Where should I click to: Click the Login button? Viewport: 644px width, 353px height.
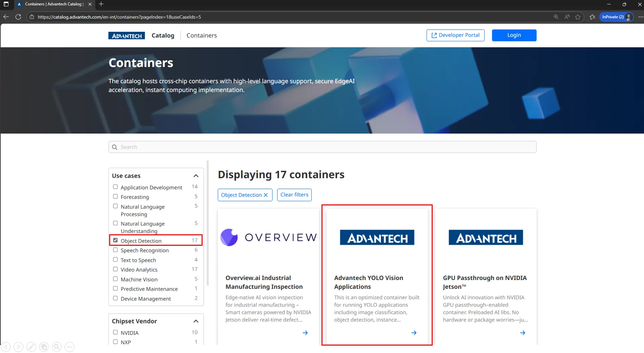point(514,35)
